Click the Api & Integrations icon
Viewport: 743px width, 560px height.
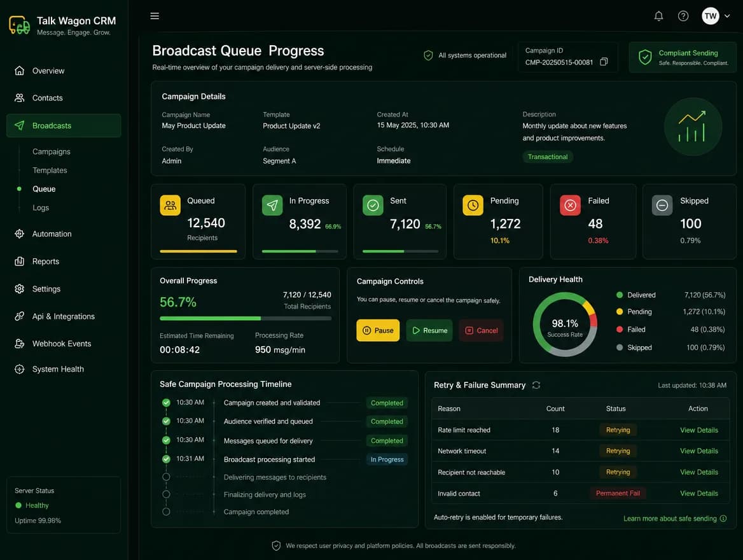pyautogui.click(x=20, y=316)
